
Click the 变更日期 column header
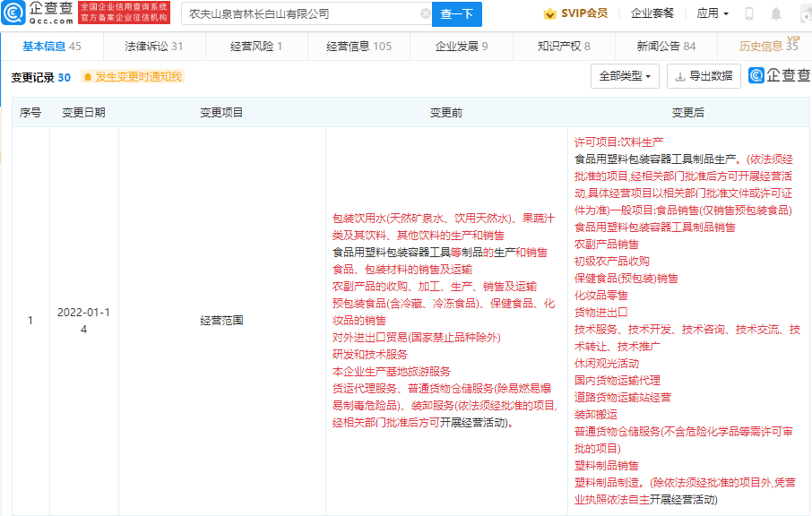point(84,112)
